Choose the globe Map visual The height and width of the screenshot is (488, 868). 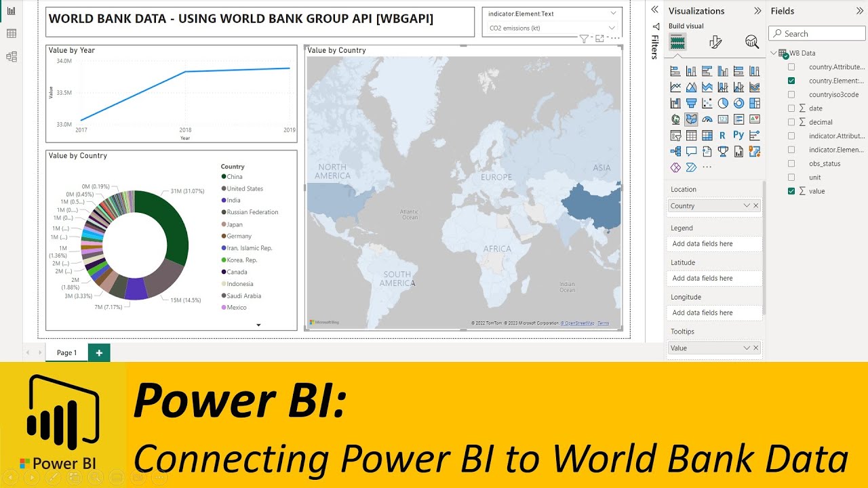point(675,119)
